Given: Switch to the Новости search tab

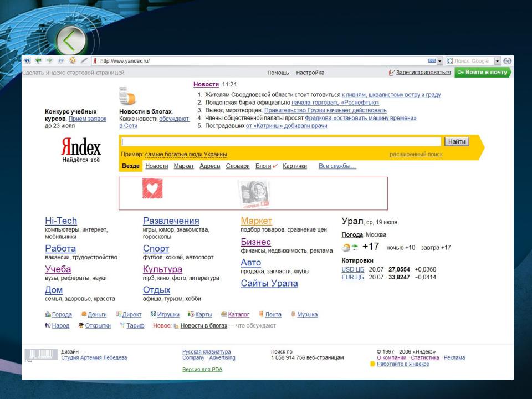Looking at the screenshot, I should (x=157, y=166).
